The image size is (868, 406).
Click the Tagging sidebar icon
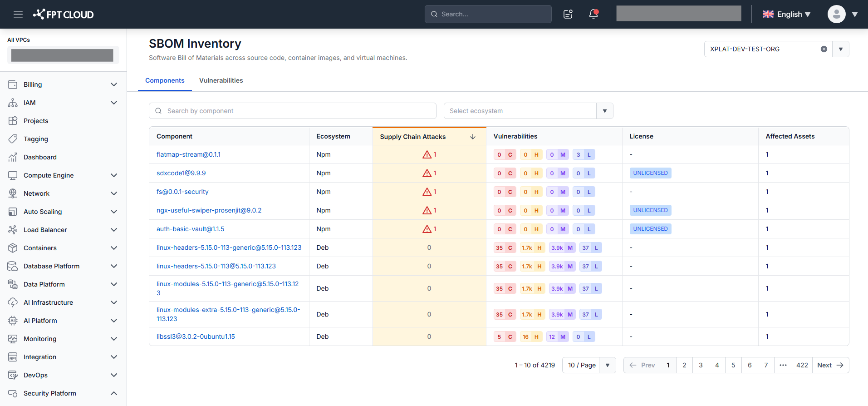click(13, 139)
